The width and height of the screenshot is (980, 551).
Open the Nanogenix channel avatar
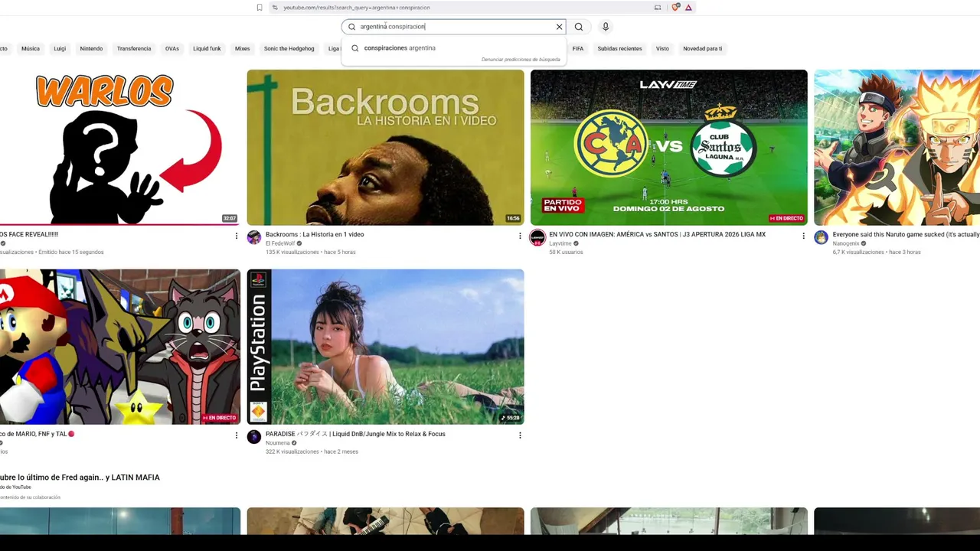(x=821, y=237)
